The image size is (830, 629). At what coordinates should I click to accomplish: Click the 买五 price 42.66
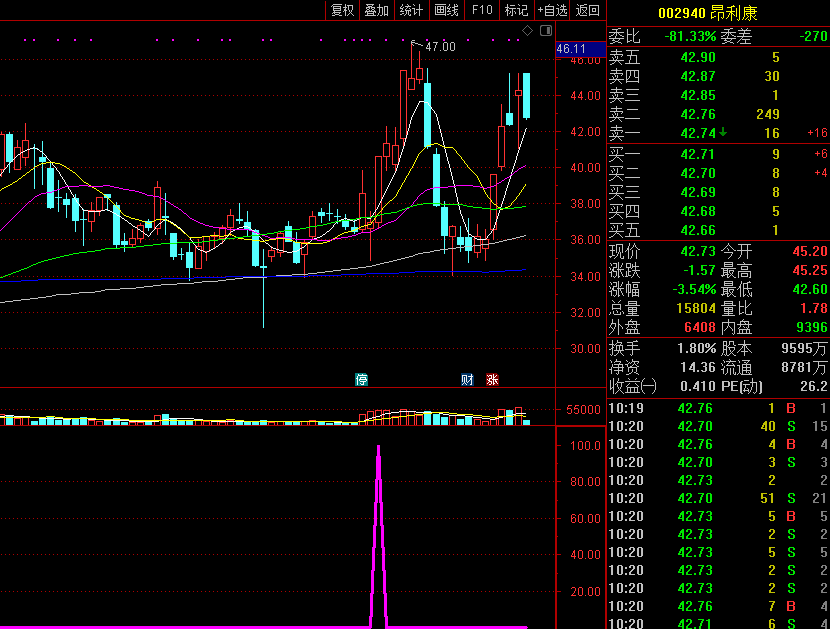pos(698,231)
